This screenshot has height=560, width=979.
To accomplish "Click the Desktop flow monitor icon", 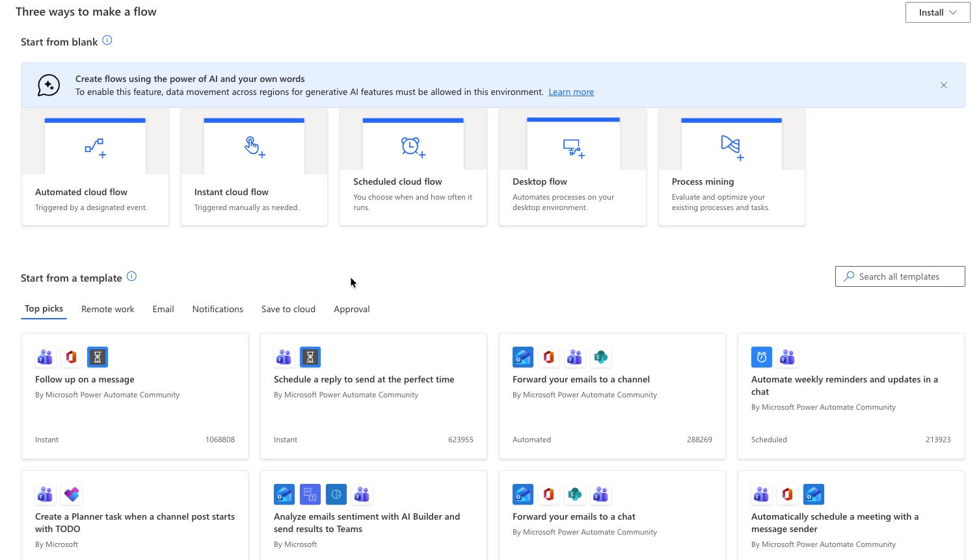I will click(x=574, y=148).
